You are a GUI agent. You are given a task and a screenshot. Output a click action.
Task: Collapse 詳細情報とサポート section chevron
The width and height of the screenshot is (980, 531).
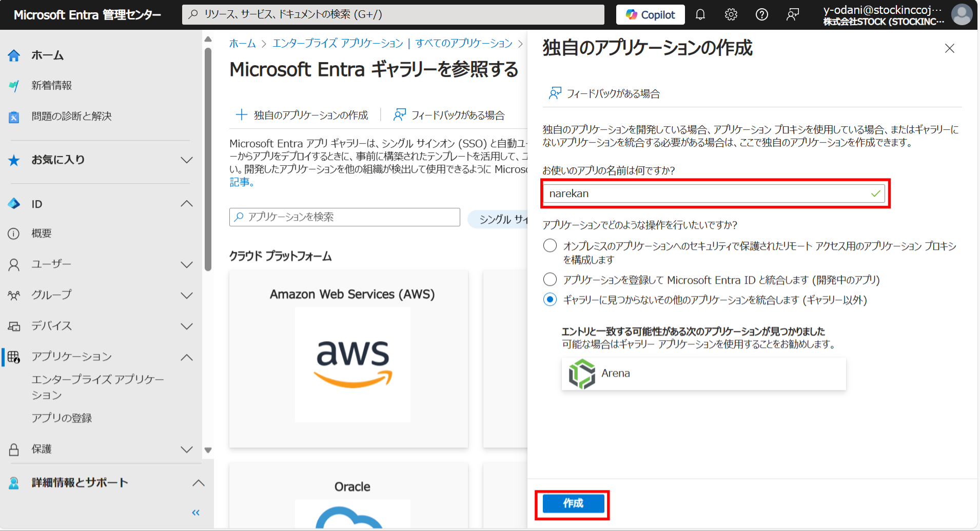[198, 483]
